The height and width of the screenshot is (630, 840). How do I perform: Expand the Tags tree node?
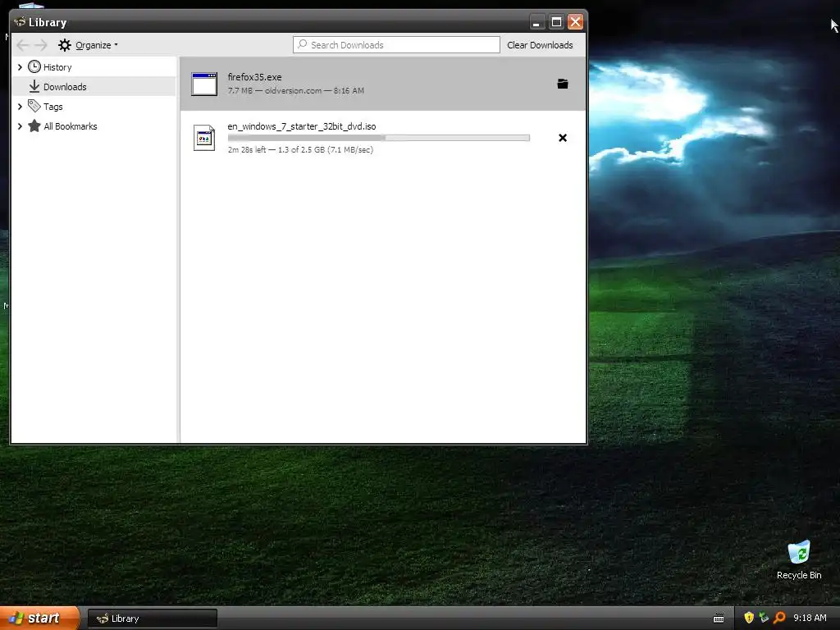(x=20, y=107)
